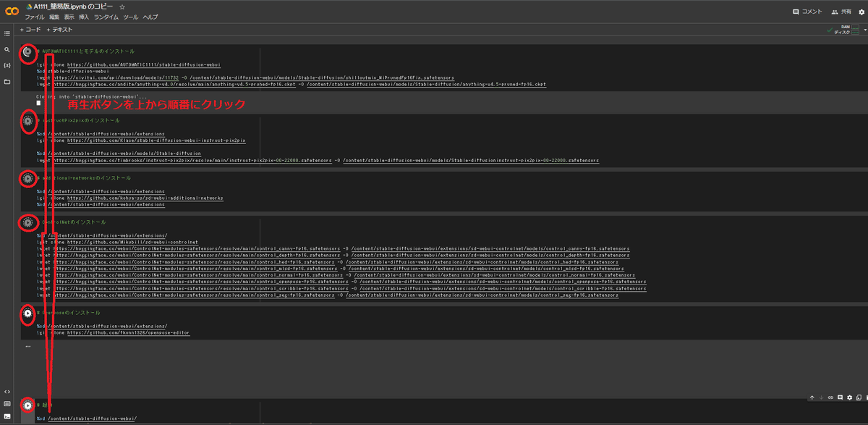Open the 表示 menu

[x=69, y=17]
